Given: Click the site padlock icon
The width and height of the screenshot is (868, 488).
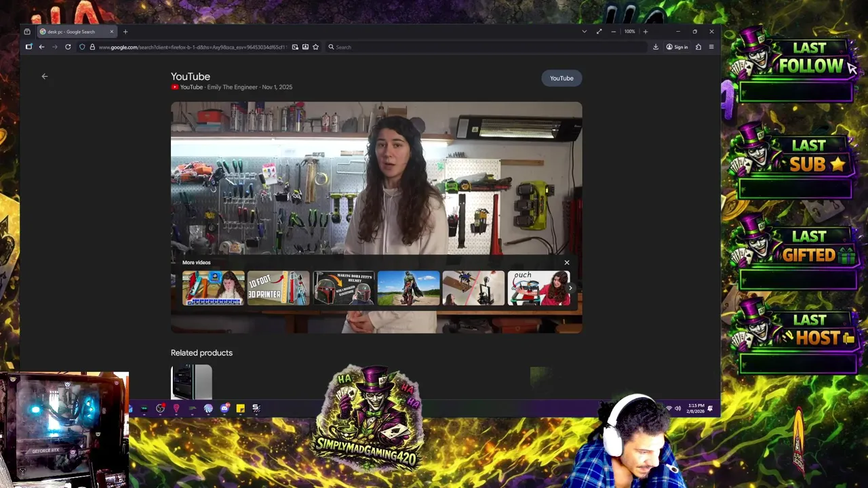Looking at the screenshot, I should click(92, 47).
